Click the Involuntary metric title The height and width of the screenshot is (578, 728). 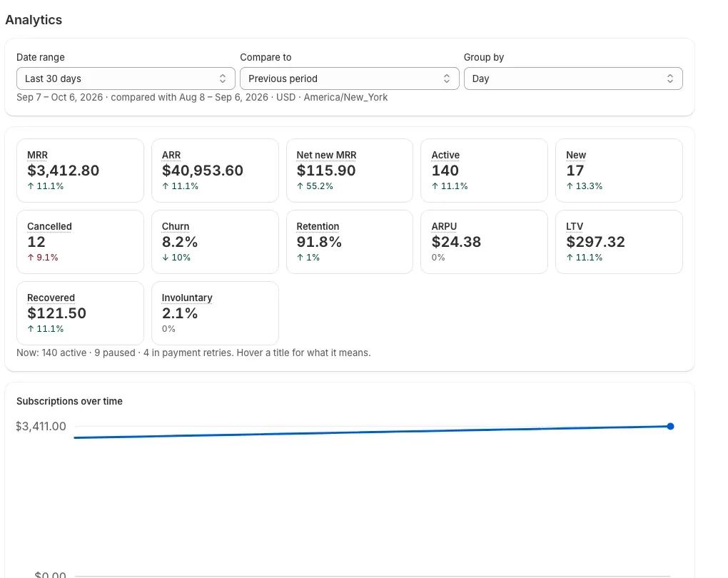(x=187, y=298)
